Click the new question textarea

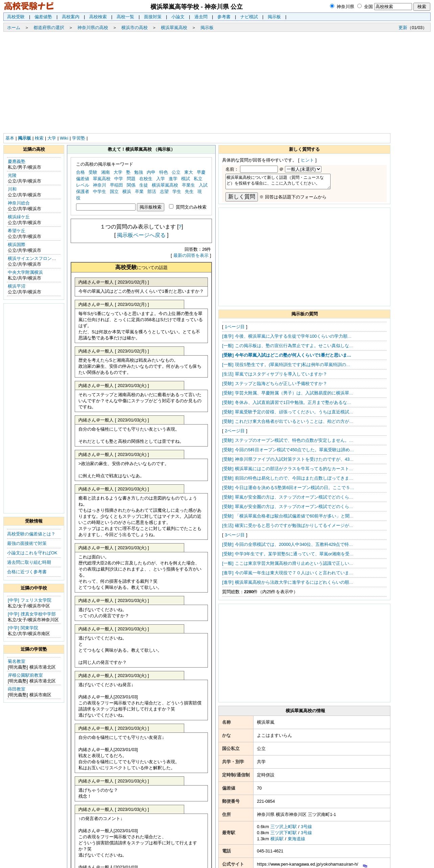coord(278,182)
